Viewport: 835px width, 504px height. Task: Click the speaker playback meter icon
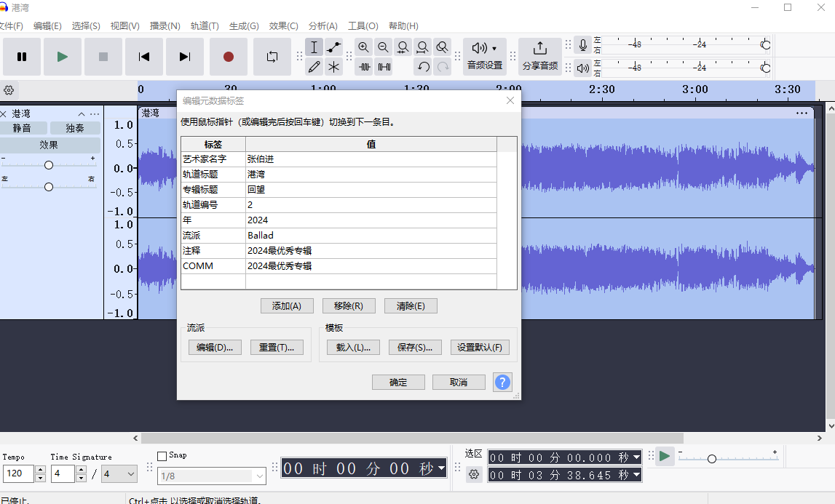pyautogui.click(x=583, y=68)
